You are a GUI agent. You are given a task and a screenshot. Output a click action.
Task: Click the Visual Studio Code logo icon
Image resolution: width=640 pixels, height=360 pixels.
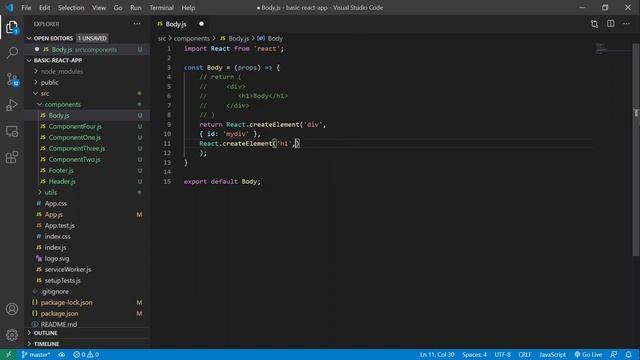click(9, 8)
